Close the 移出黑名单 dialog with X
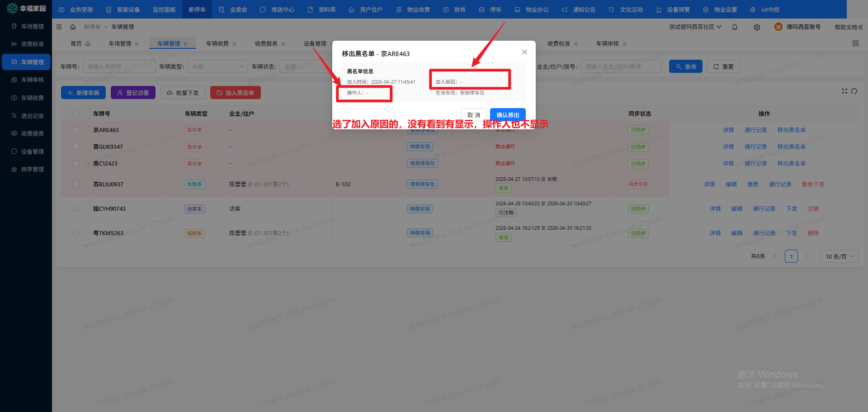This screenshot has height=412, width=868. (524, 52)
